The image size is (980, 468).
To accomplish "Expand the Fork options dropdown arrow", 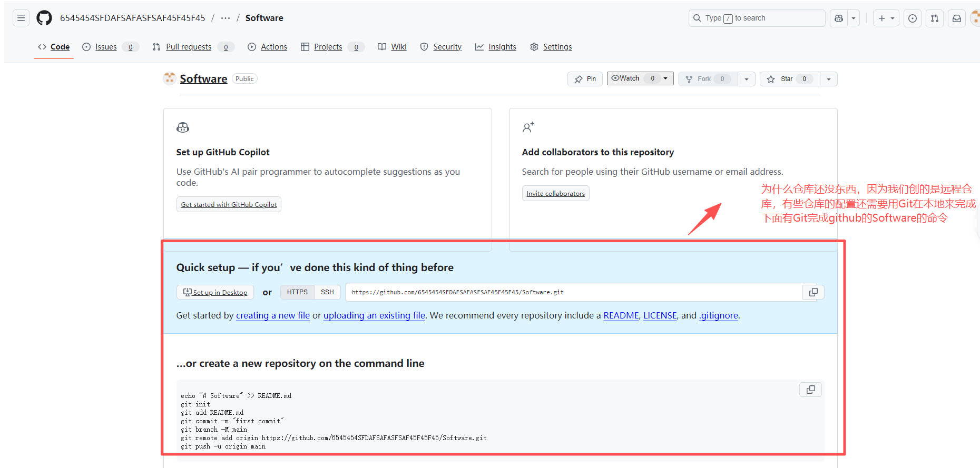I will [747, 79].
